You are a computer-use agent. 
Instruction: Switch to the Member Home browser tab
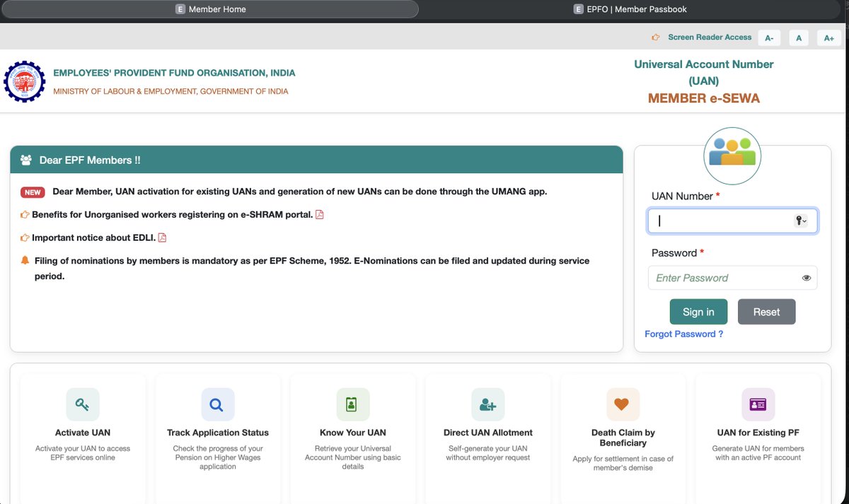(x=209, y=9)
